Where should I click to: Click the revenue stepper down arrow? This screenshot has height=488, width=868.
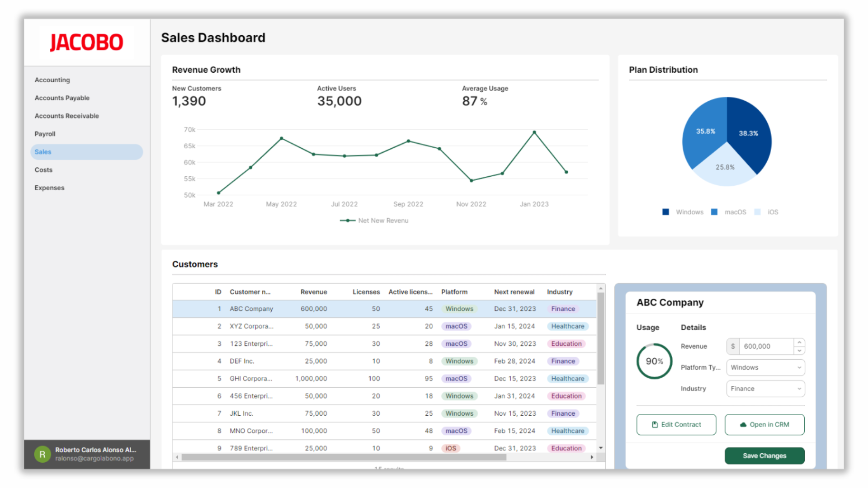tap(799, 351)
